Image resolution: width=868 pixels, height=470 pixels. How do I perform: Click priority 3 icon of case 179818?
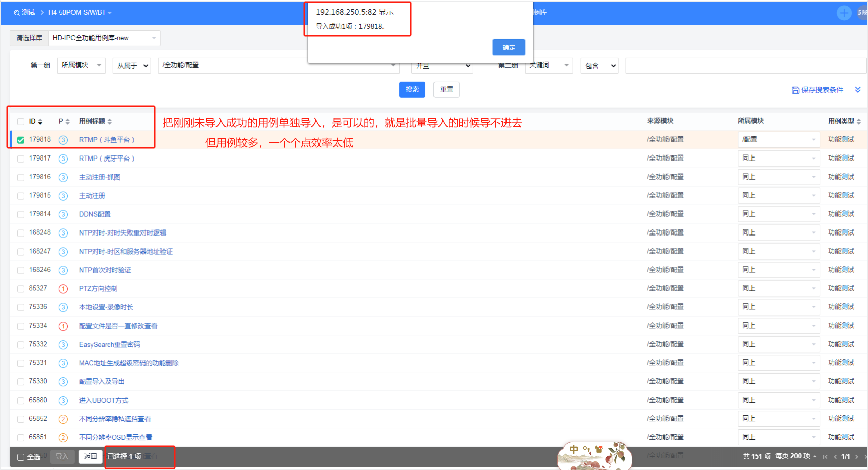point(63,140)
